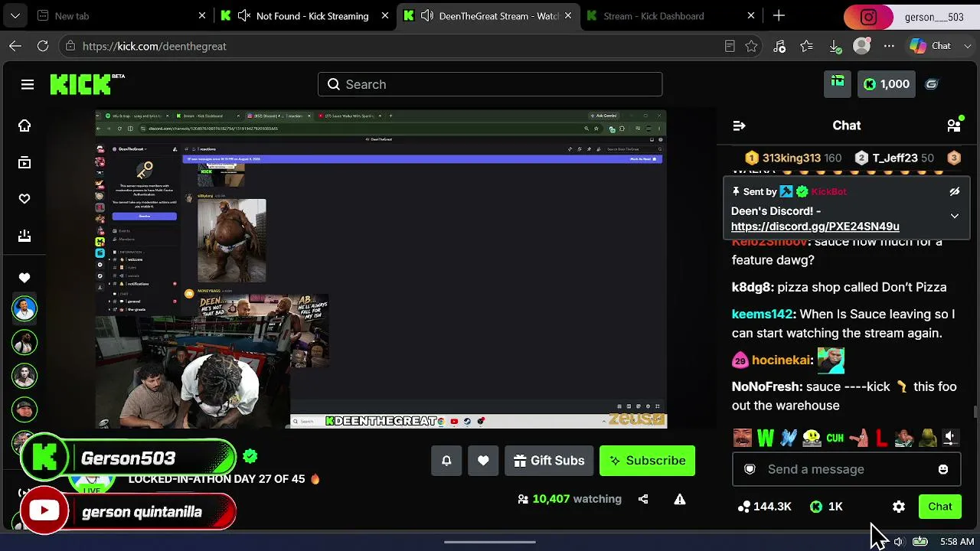The image size is (980, 551).
Task: Expand the pinned Deen's Discord message
Action: (x=955, y=217)
